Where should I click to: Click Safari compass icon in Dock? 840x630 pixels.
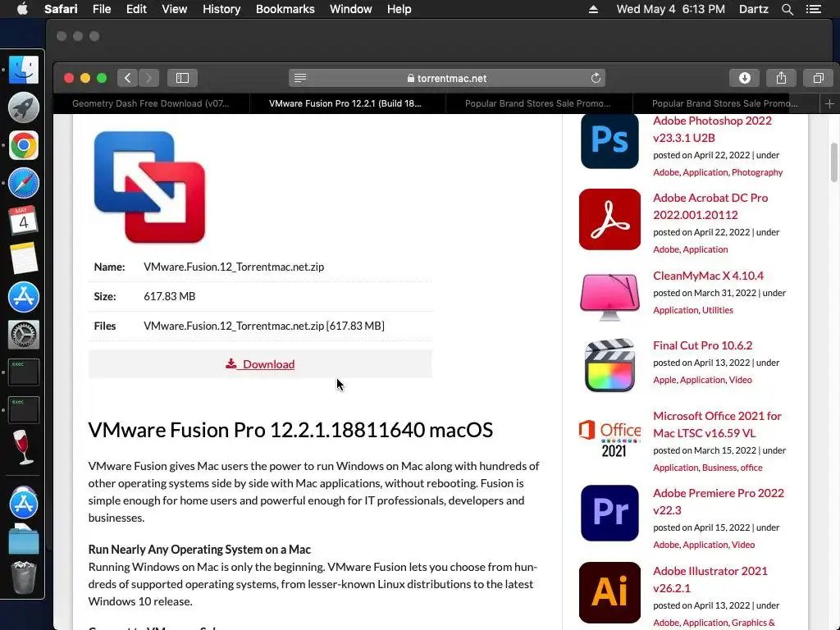[24, 183]
